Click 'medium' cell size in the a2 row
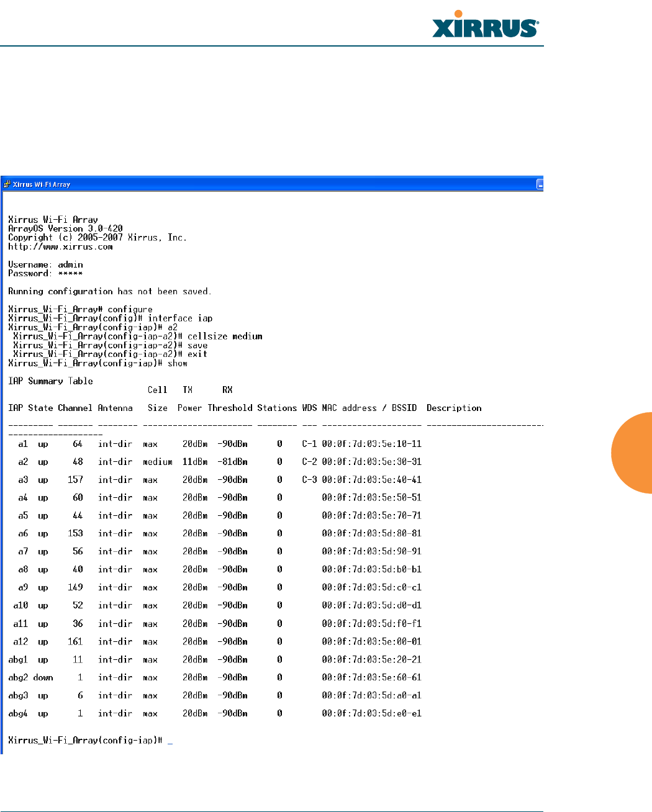This screenshot has width=652, height=812. (158, 462)
